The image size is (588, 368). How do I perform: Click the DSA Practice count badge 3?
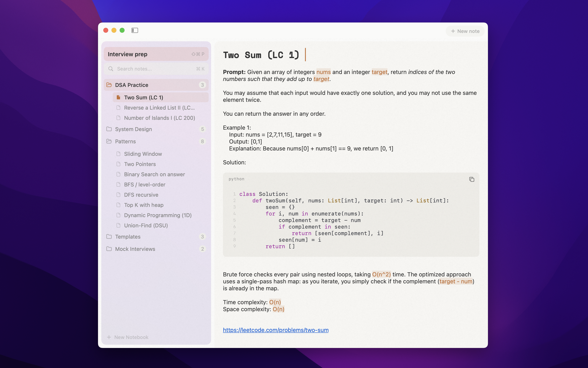click(x=202, y=85)
